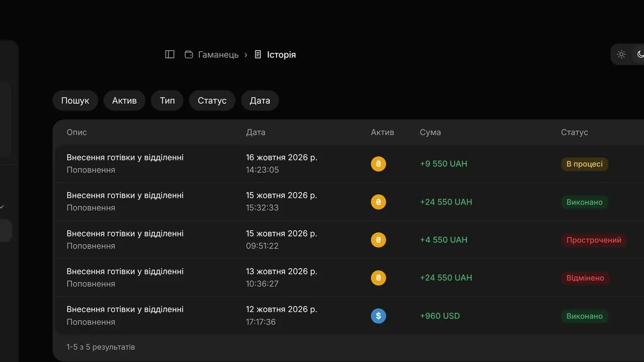Screen dimensions: 644x362
Task: Switch to light theme with sun icon
Action: click(621, 54)
